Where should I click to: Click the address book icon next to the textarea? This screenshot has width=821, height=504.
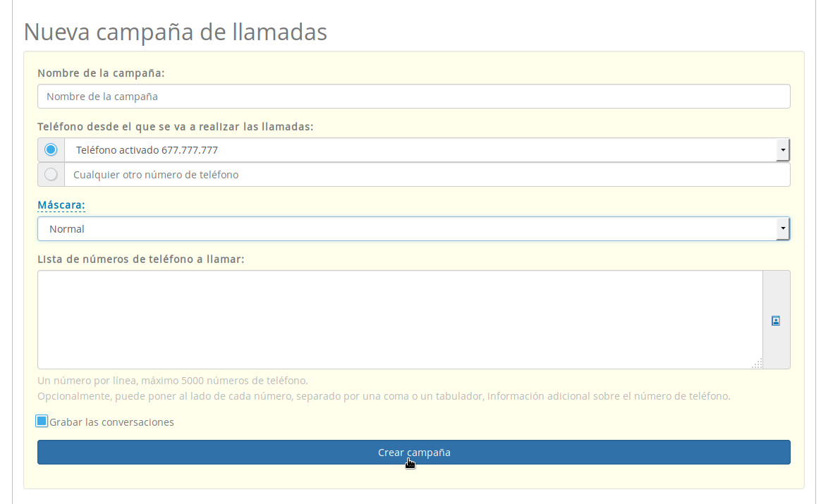[776, 320]
